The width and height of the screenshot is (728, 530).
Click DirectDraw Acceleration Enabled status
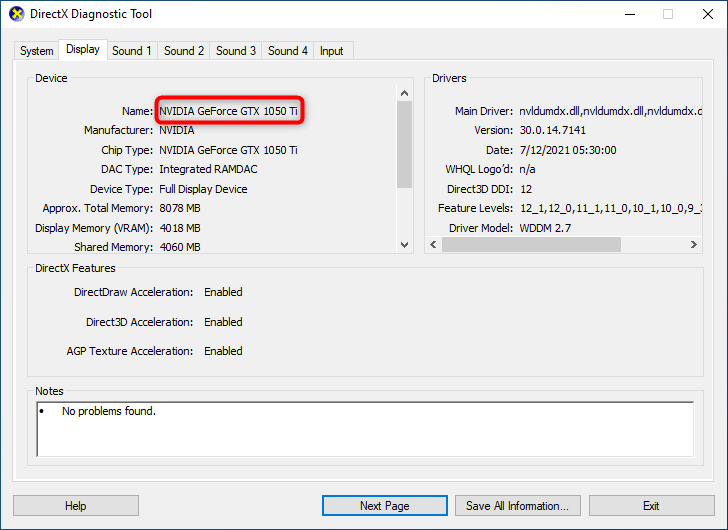(223, 292)
